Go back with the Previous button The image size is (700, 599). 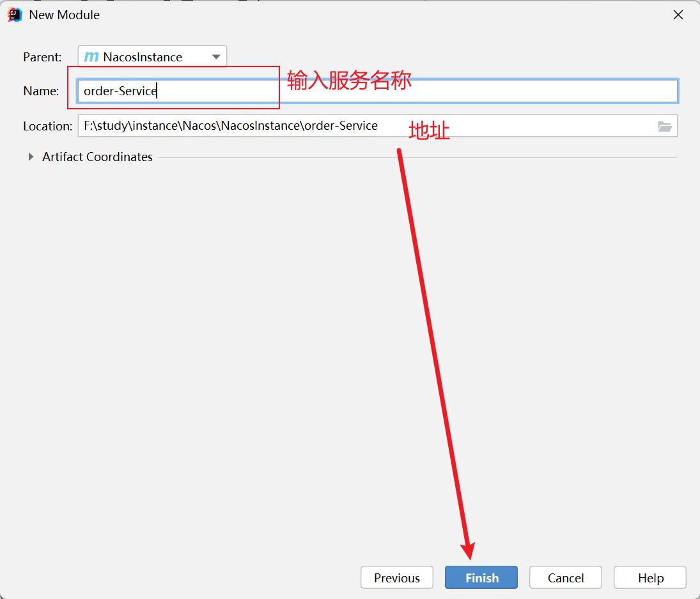[x=397, y=577]
